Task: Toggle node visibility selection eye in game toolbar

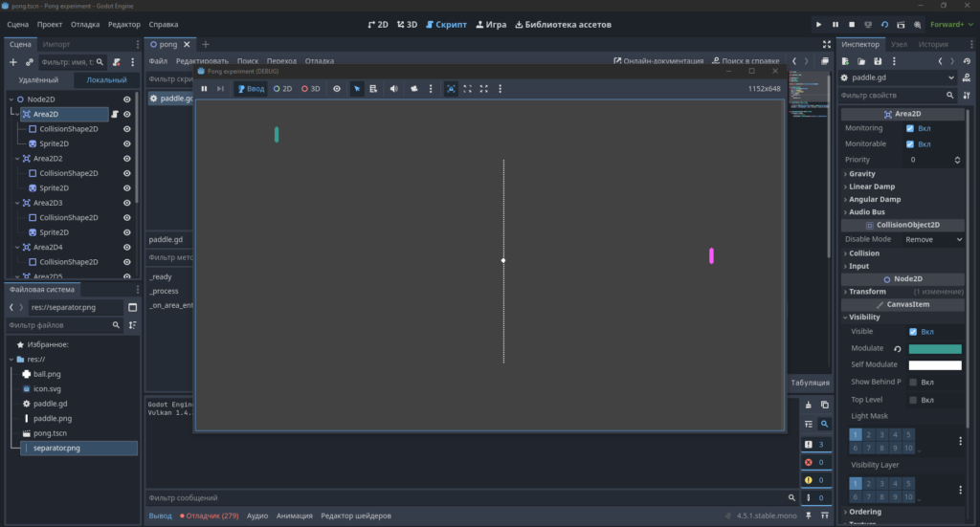Action: click(x=337, y=89)
